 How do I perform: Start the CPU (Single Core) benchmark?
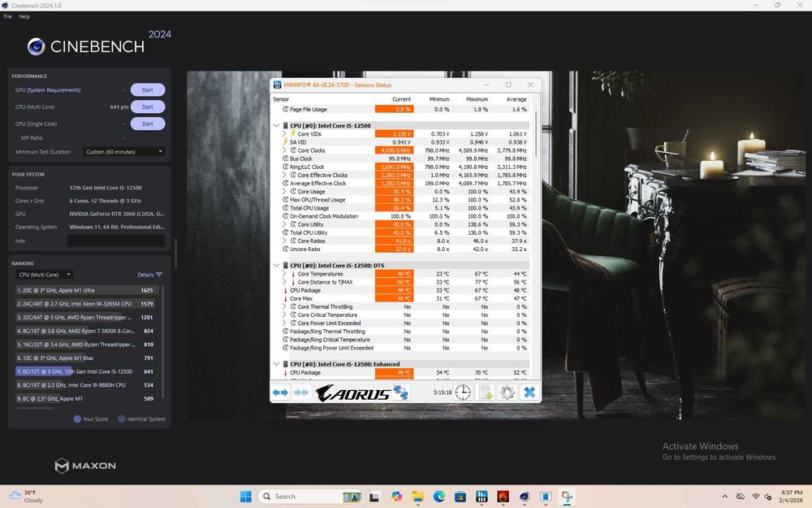pos(148,124)
